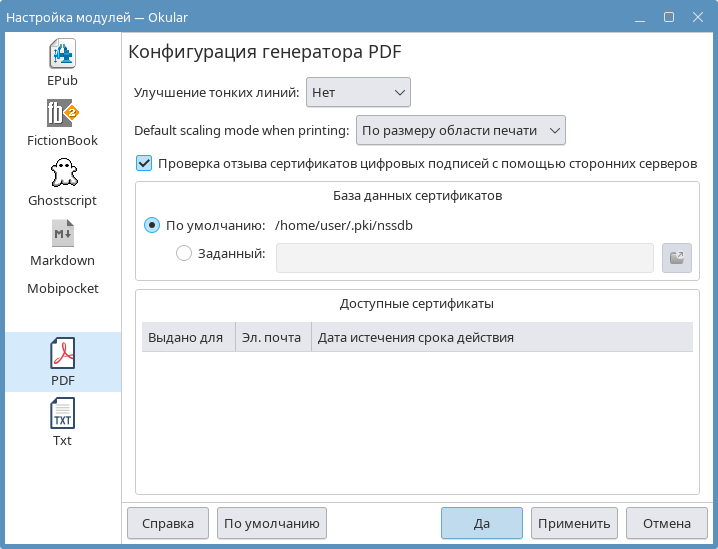This screenshot has height=549, width=718.
Task: Click the browse folder icon for certificate path
Action: pyautogui.click(x=677, y=257)
